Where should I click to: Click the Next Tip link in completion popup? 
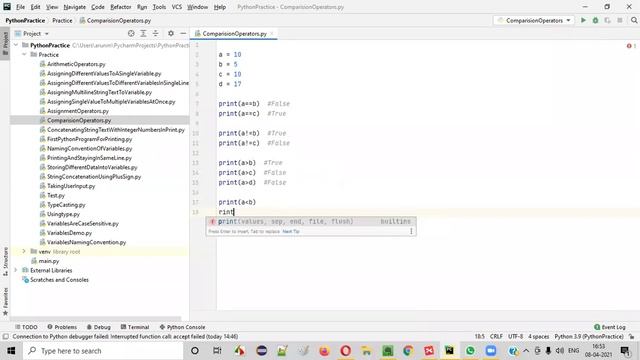[291, 231]
